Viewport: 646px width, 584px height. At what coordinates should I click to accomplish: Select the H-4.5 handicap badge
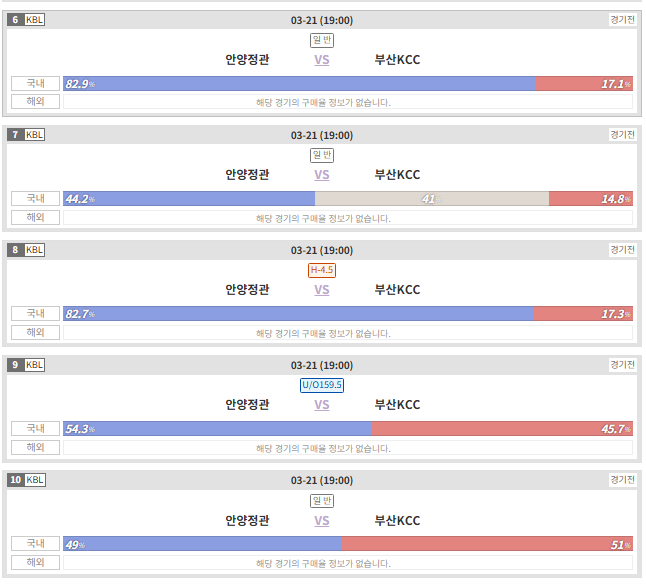322,270
